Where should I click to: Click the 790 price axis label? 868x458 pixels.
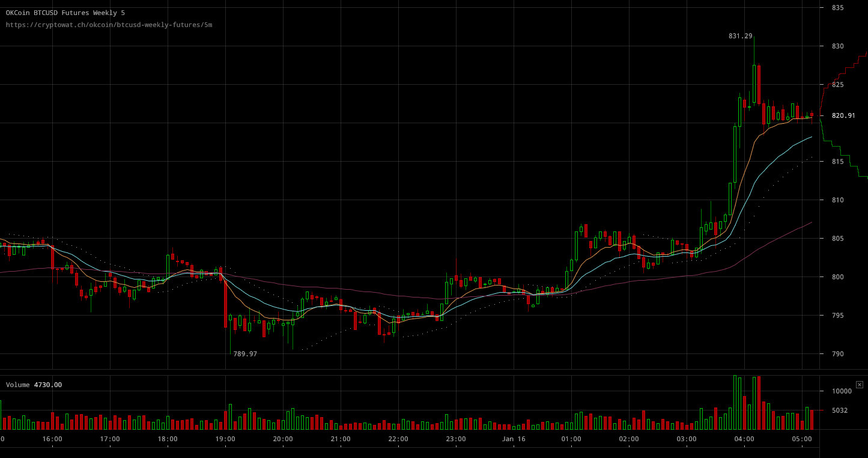(838, 354)
